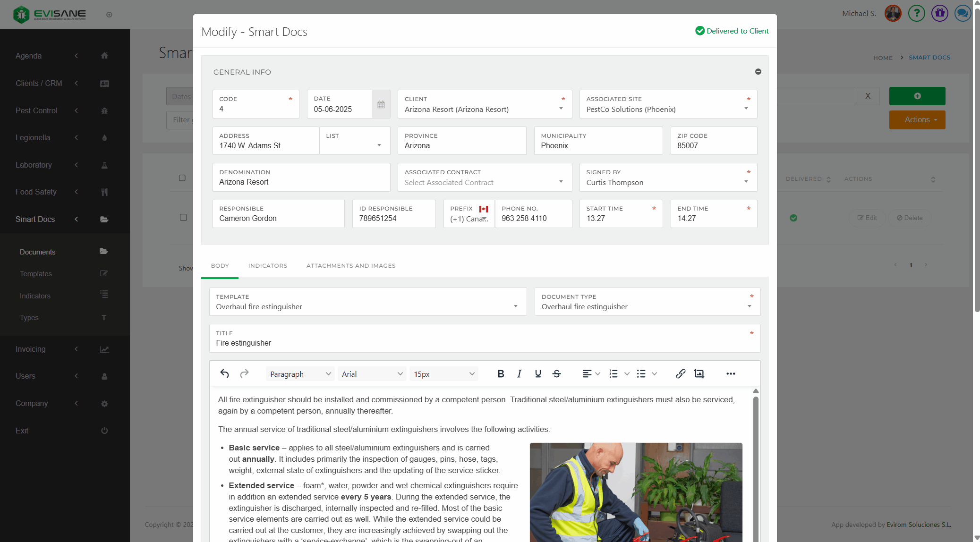
Task: Click the home icon beside Agenda
Action: (x=104, y=56)
